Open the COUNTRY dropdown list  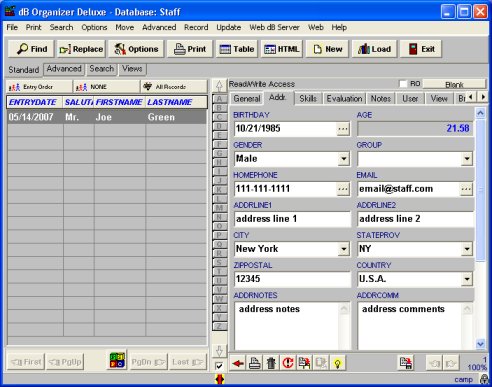(x=467, y=279)
